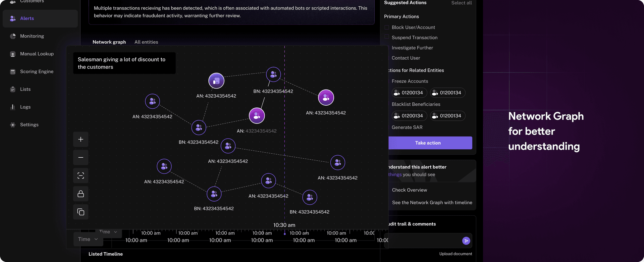Enable the Suspend Transaction checkbox
Screen dimensions: 644x262
[387, 37]
